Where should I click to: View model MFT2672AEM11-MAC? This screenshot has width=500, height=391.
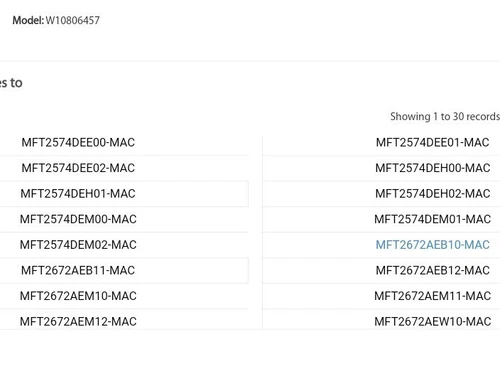point(432,296)
